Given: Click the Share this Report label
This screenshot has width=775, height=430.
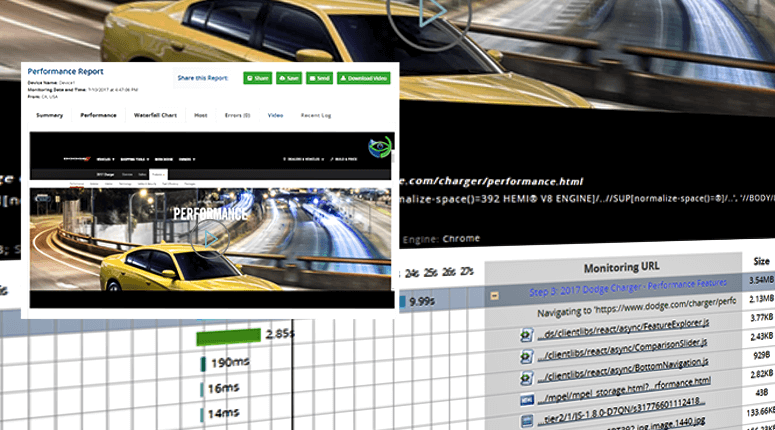Looking at the screenshot, I should click(203, 78).
